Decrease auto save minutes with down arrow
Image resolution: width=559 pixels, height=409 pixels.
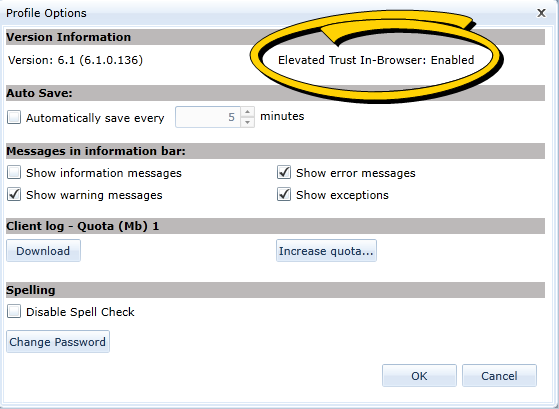coord(247,122)
